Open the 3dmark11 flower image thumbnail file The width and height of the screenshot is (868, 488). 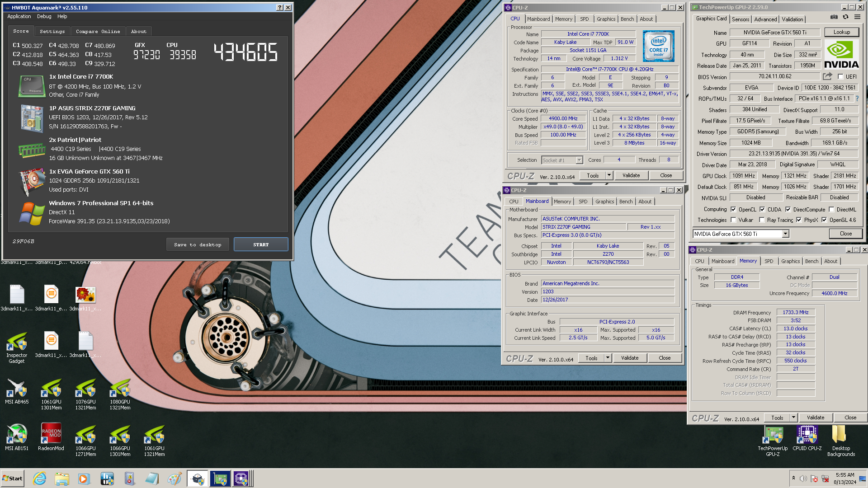point(85,298)
